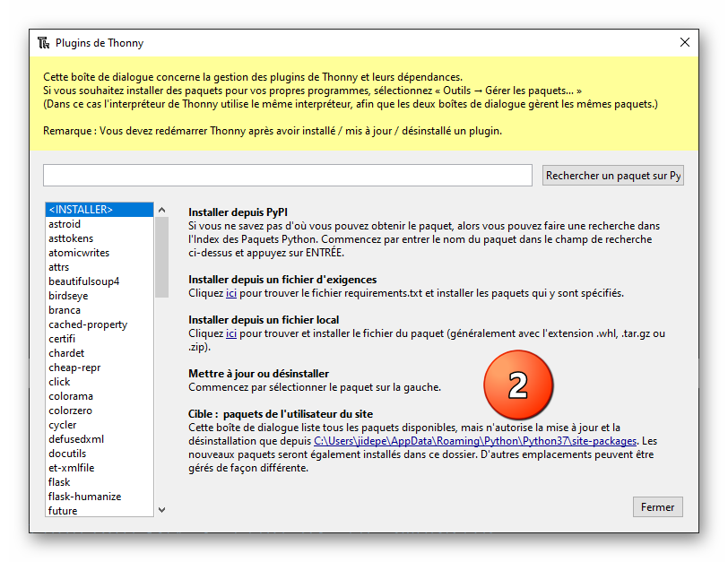
Task: Select flask package
Action: (x=100, y=482)
